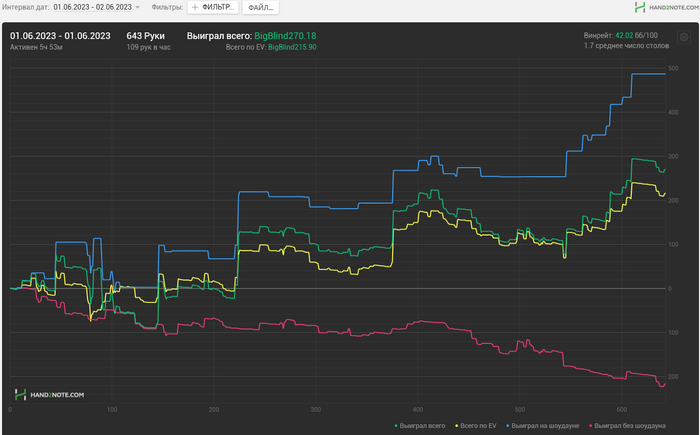The height and width of the screenshot is (435, 700).
Task: Add a new filter with ФИЛЬТР button
Action: 212,7
